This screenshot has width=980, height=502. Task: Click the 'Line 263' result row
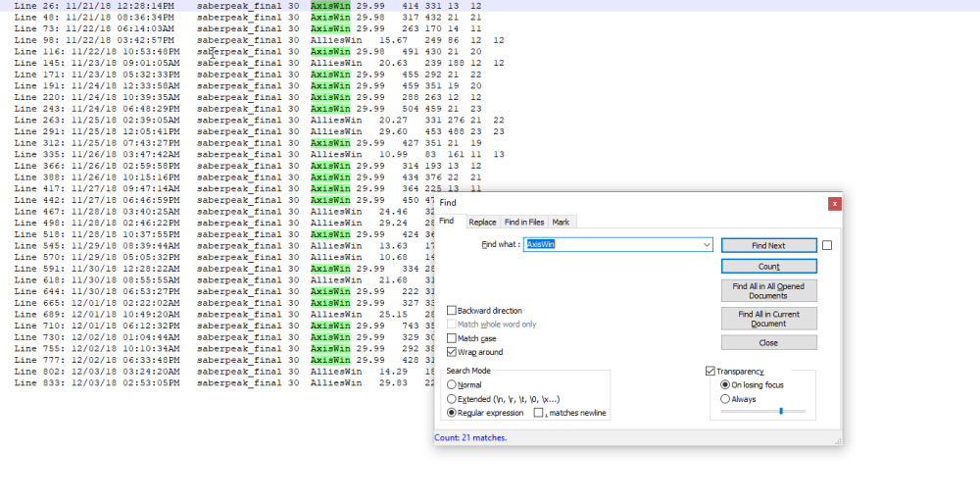click(259, 120)
